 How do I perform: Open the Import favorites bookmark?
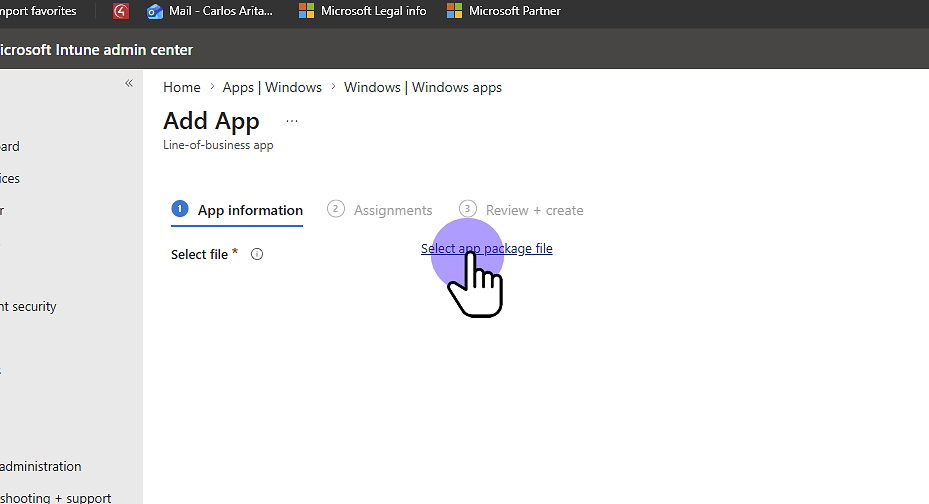pyautogui.click(x=38, y=11)
